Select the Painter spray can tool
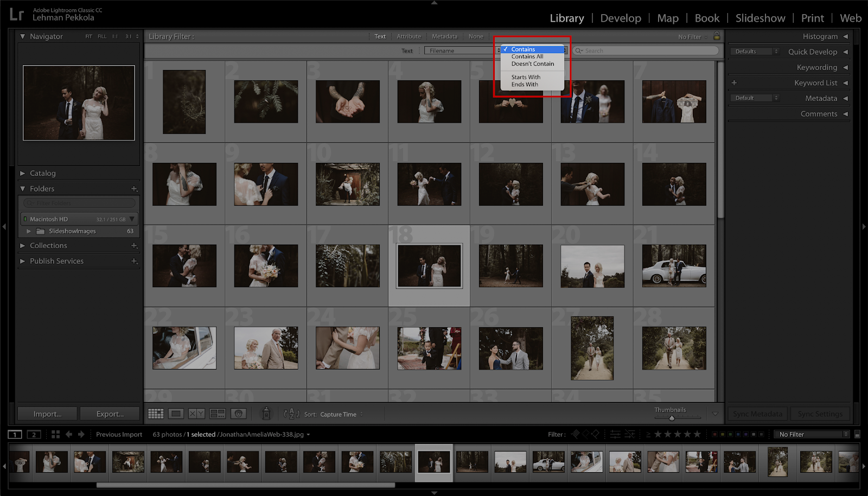This screenshot has height=496, width=868. pyautogui.click(x=266, y=414)
